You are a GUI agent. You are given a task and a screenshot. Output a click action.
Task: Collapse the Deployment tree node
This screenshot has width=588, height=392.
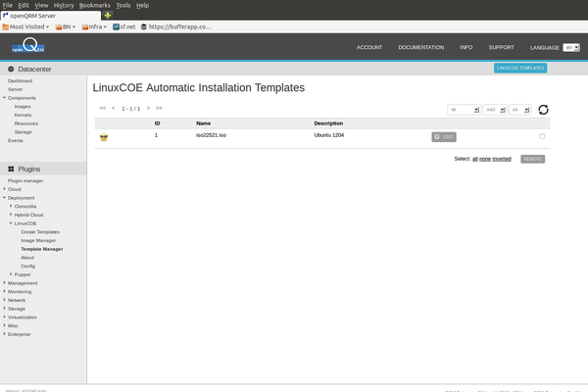4,197
